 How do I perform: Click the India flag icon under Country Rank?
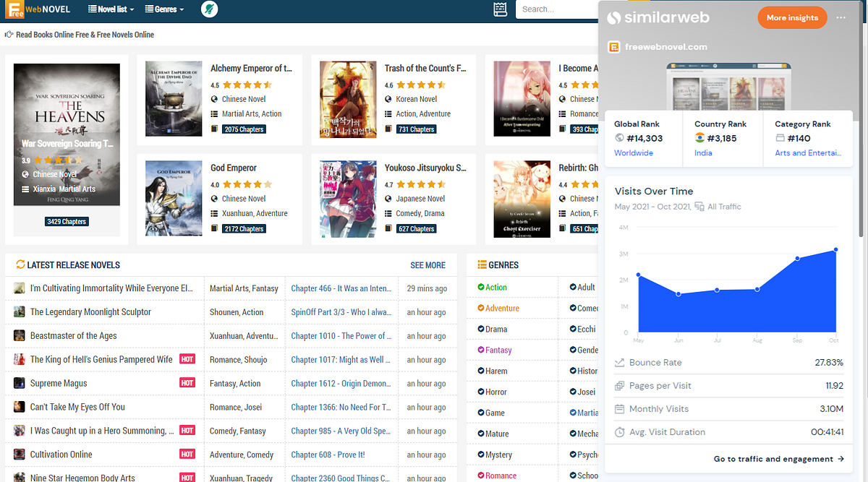coord(698,138)
